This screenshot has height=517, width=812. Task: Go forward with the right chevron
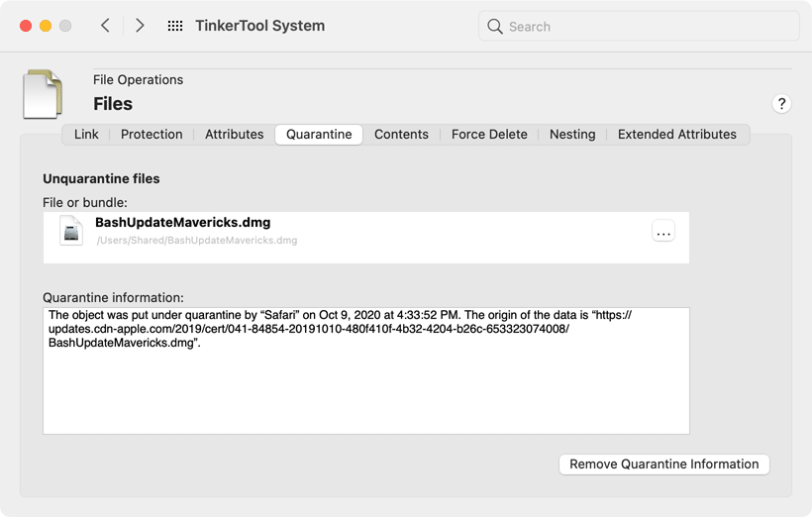pyautogui.click(x=140, y=26)
